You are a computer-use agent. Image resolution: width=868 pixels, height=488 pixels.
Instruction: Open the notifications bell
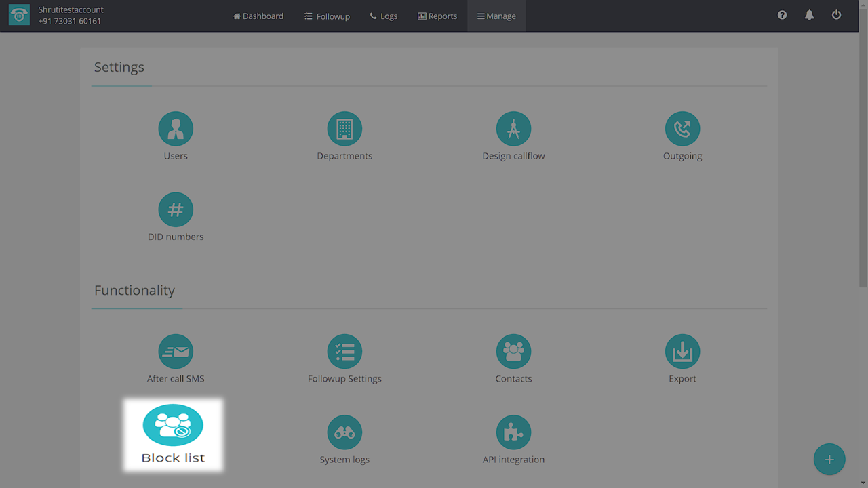point(809,15)
